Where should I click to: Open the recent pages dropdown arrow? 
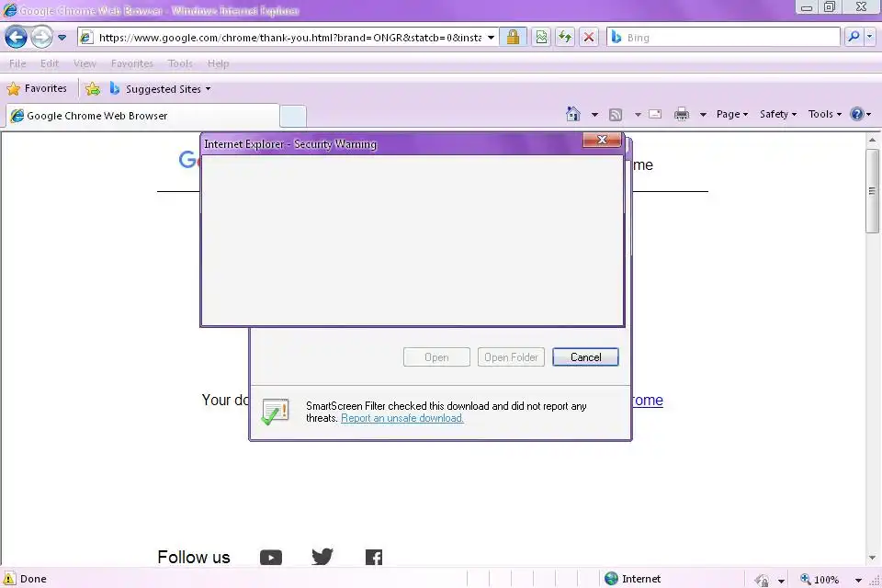coord(62,38)
